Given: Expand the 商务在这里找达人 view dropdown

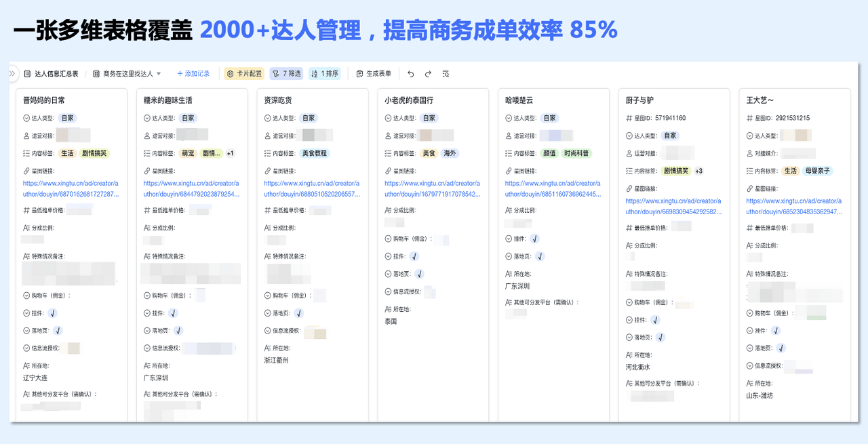Looking at the screenshot, I should 159,74.
